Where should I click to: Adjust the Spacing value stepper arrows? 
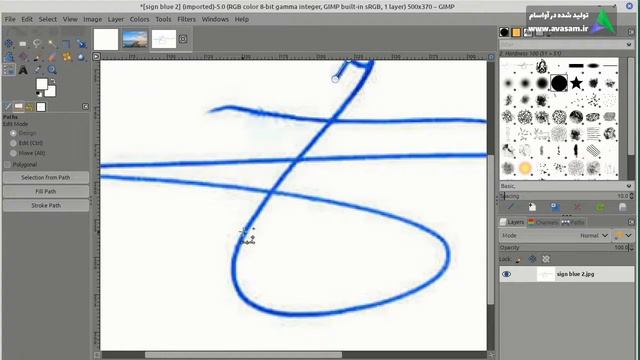[x=632, y=196]
